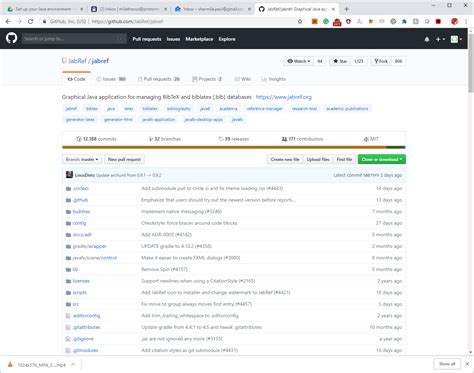The image size is (474, 373).
Task: Open the config folder
Action: pos(79,223)
